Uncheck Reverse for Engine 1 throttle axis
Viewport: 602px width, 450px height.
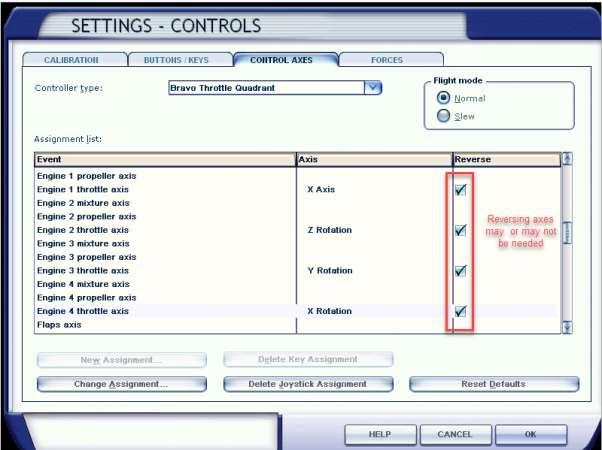pyautogui.click(x=460, y=189)
